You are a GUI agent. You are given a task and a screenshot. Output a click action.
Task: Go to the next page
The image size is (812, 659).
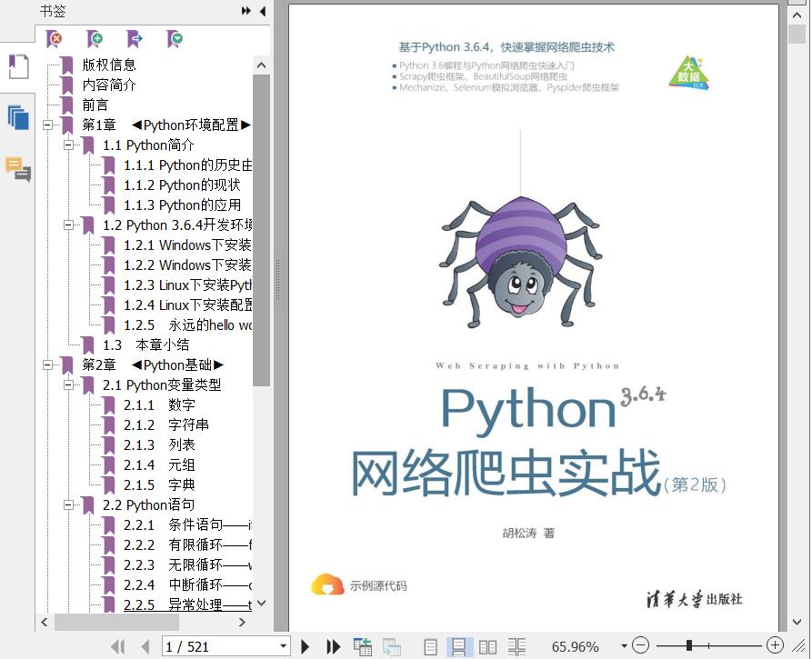(306, 646)
